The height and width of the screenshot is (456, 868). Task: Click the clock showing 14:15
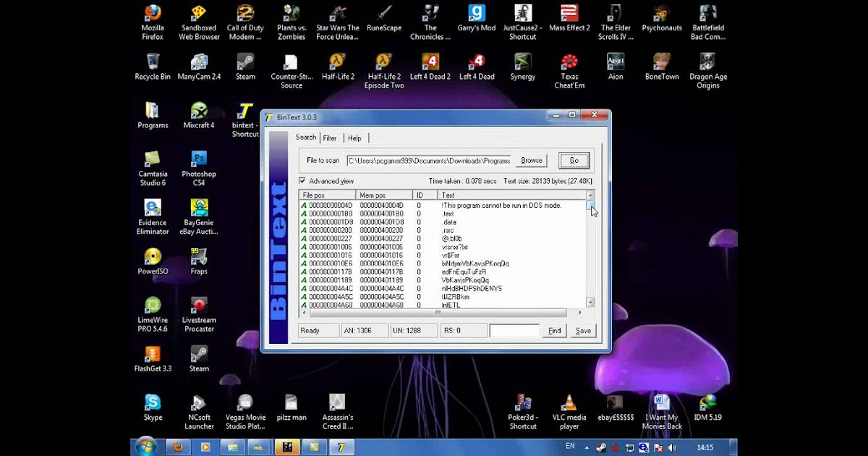coord(704,447)
